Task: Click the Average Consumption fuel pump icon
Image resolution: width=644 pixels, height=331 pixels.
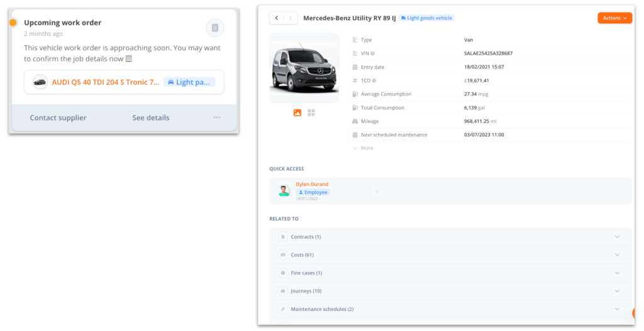Action: 355,94
